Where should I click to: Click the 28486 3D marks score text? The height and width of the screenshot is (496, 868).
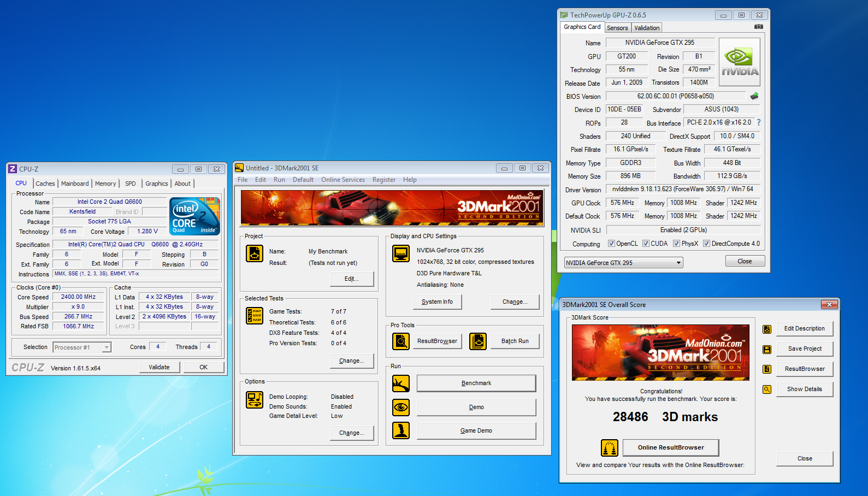click(x=665, y=417)
